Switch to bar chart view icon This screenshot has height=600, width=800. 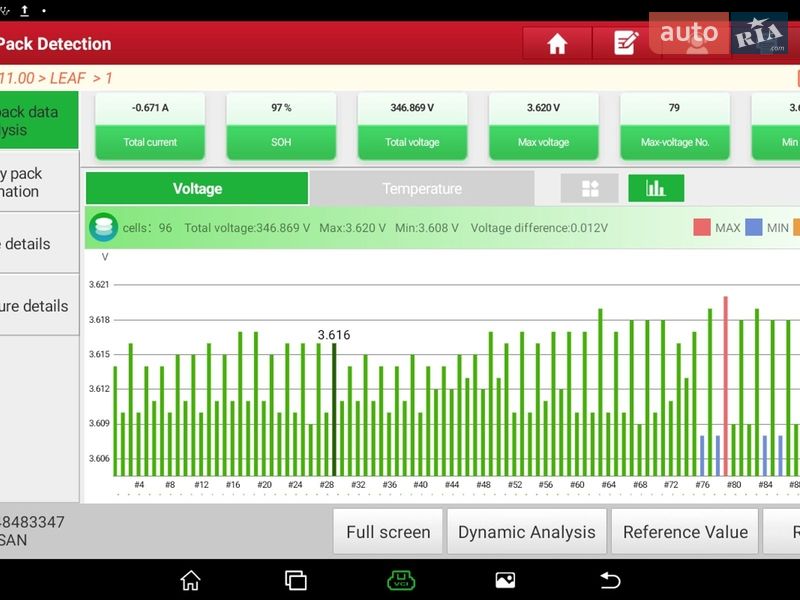(656, 188)
